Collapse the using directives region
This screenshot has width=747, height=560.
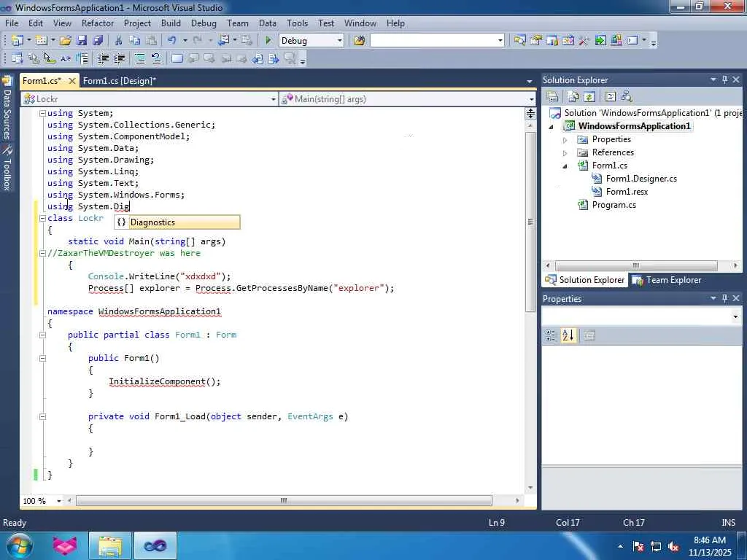point(42,113)
